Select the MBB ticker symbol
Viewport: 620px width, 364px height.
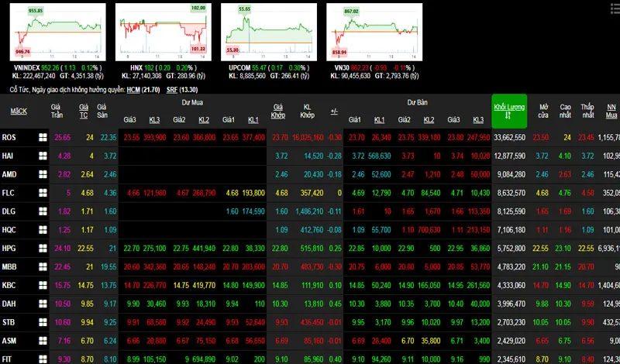point(9,266)
